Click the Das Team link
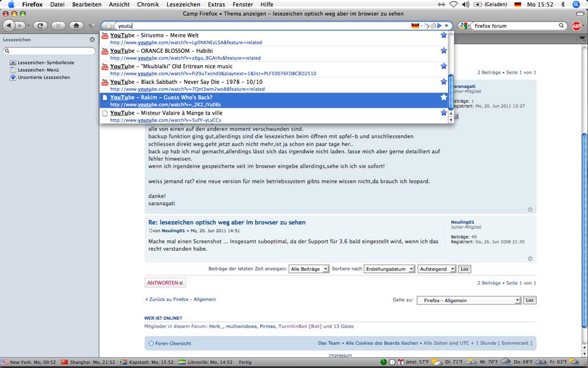This screenshot has height=368, width=588. (329, 343)
